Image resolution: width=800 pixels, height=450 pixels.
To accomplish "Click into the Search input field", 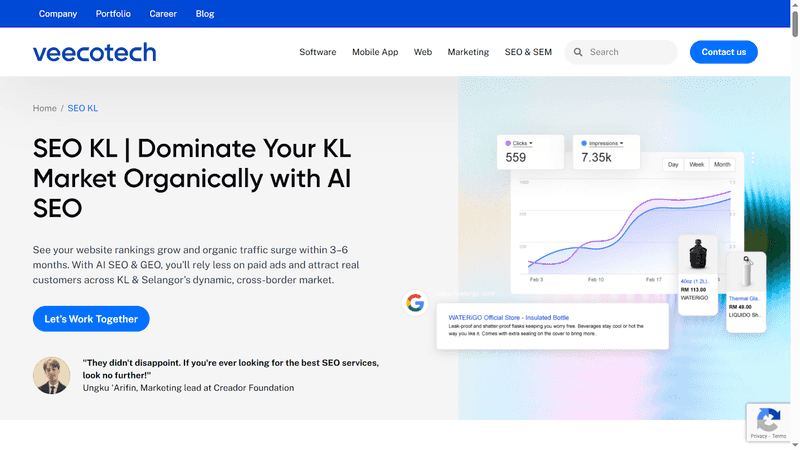I will click(630, 52).
